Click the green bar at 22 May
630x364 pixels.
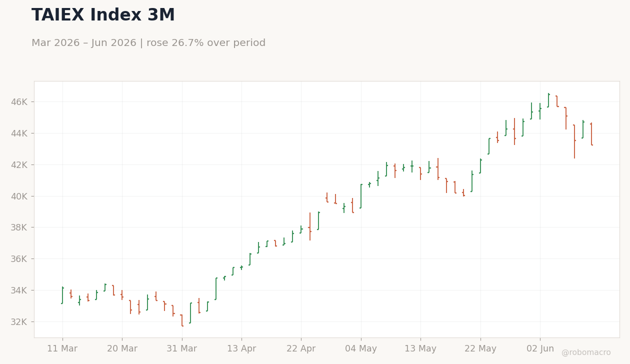pyautogui.click(x=480, y=166)
